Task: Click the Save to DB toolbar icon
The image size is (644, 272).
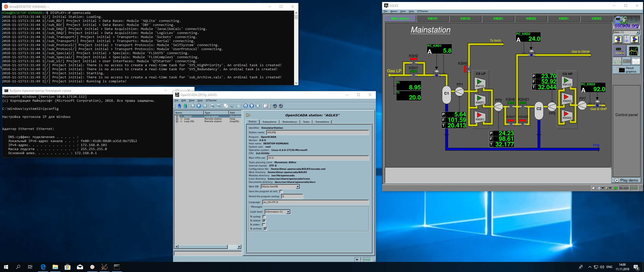Action: point(185,106)
